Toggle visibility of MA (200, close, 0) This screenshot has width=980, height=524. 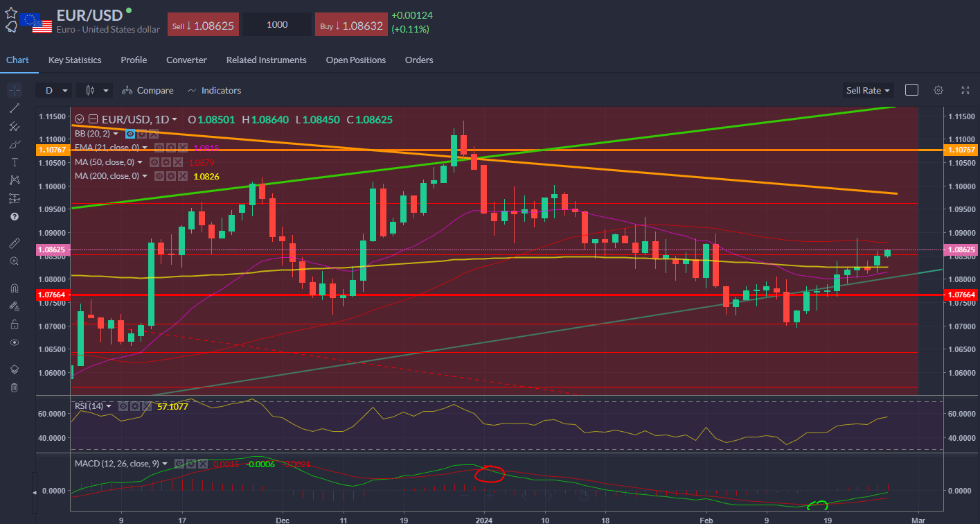coord(159,176)
